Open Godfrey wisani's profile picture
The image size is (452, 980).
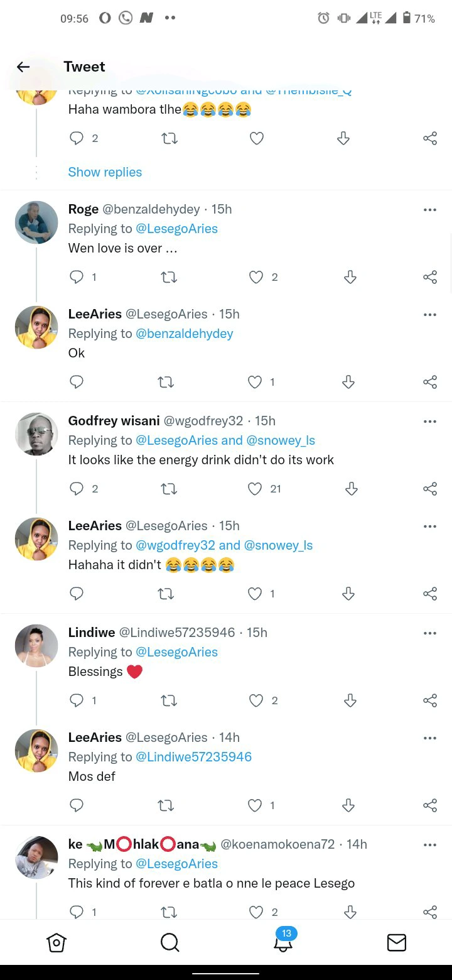click(x=36, y=434)
